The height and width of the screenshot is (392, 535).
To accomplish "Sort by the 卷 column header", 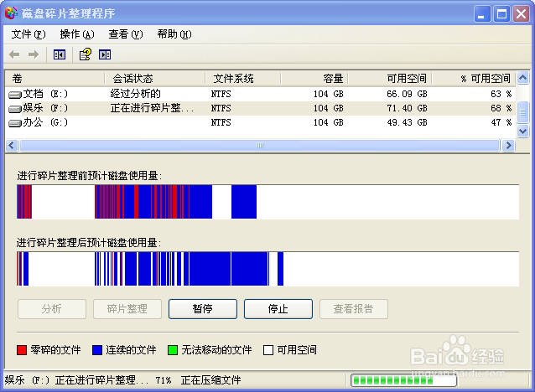I will [x=55, y=79].
